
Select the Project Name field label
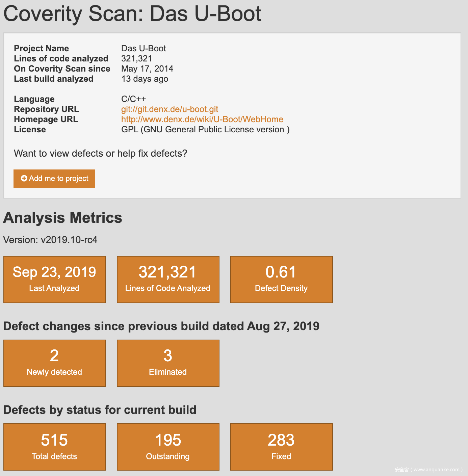coord(41,48)
